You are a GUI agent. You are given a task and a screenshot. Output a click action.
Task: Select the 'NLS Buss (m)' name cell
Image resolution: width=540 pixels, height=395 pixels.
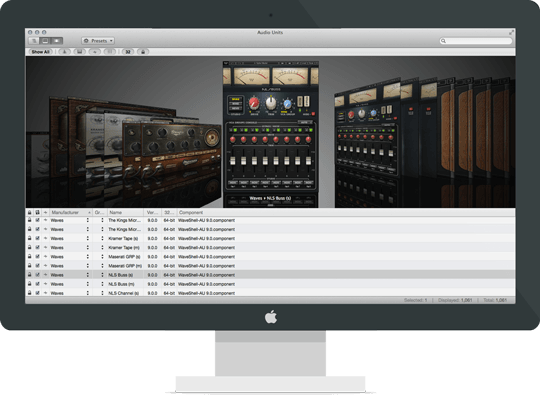point(121,284)
